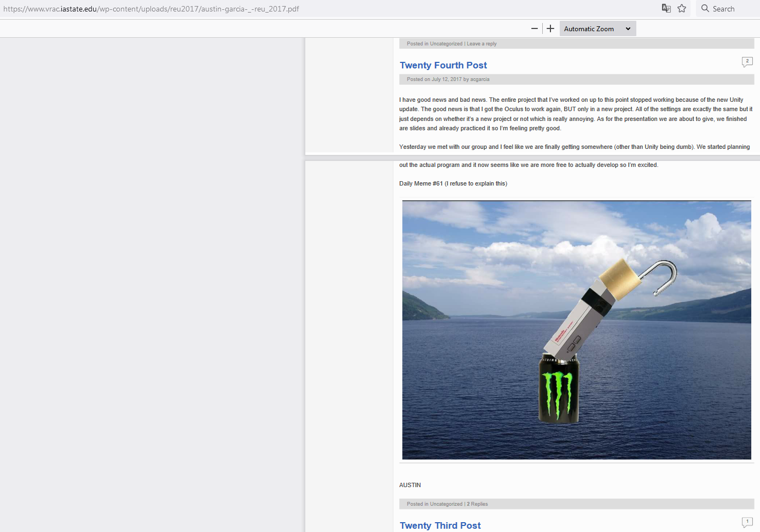Click the line starting 'Yesterday we met'
Screen dimensions: 760x532
point(575,147)
